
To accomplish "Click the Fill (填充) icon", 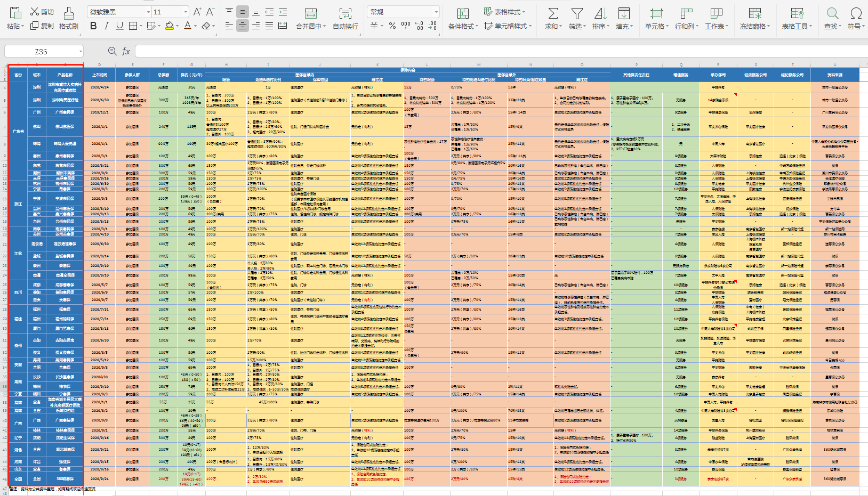I will point(624,13).
